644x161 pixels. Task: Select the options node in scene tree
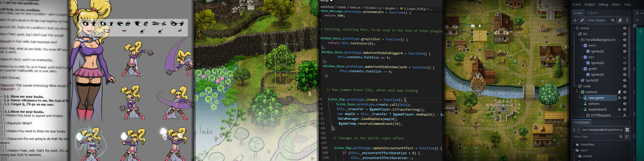[x=594, y=104]
